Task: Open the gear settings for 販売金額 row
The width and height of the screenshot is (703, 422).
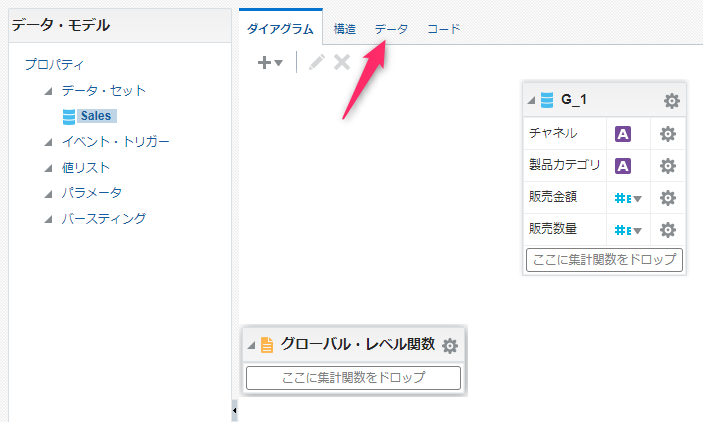Action: 668,198
